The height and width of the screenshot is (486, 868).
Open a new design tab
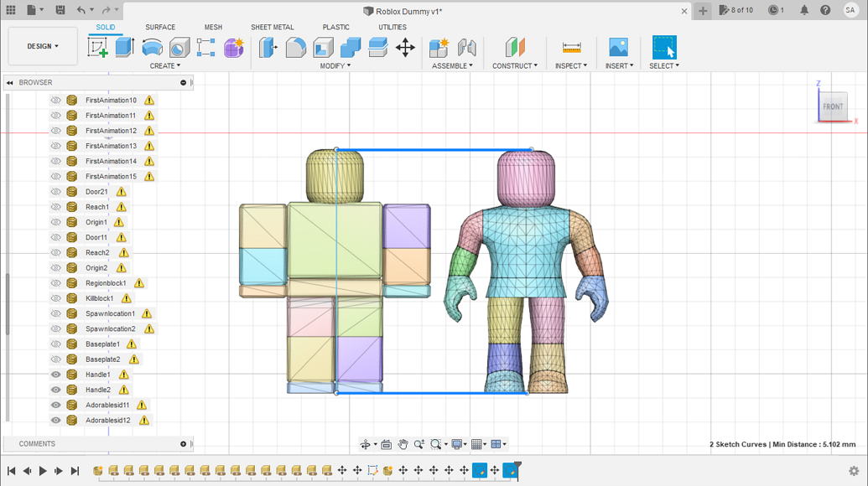[x=703, y=11]
